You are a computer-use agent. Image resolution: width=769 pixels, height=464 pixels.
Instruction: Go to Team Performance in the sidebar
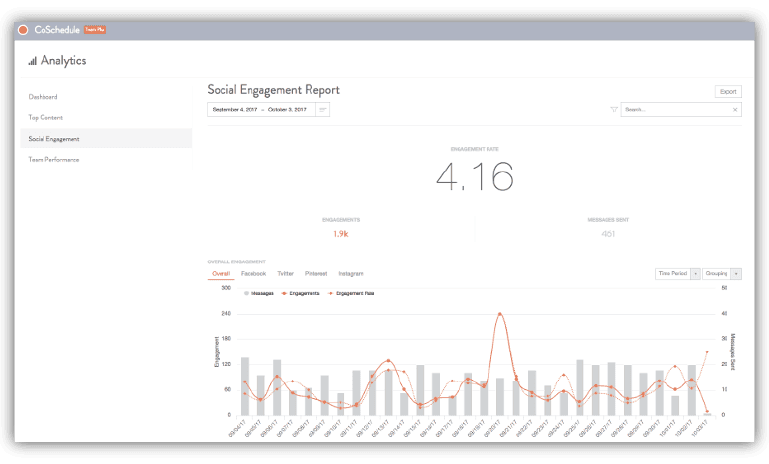(54, 159)
